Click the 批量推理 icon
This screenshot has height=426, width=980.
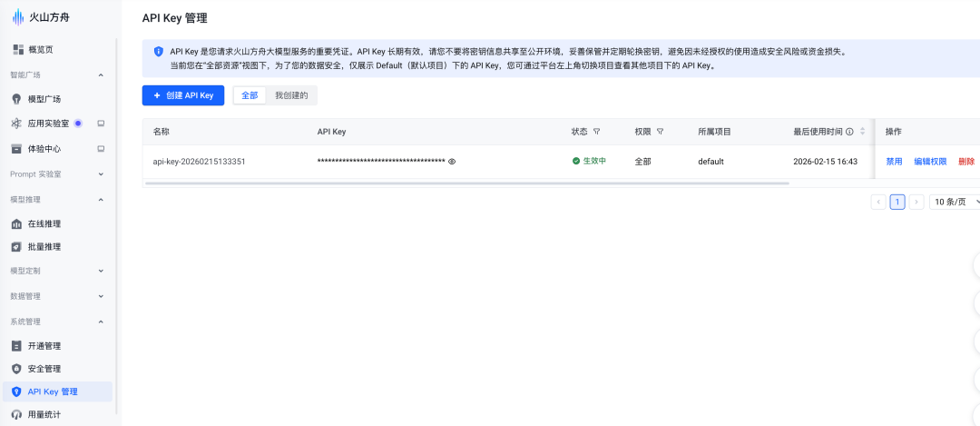[17, 246]
